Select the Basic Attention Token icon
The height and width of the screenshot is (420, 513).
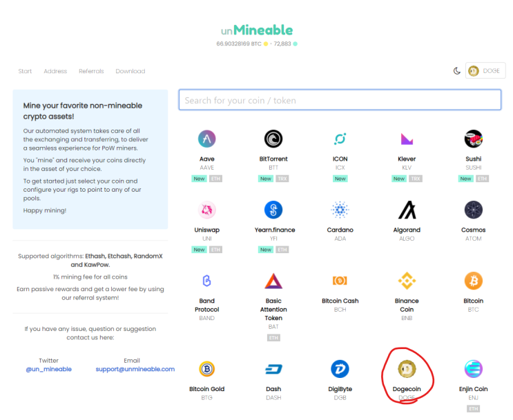coord(273,281)
